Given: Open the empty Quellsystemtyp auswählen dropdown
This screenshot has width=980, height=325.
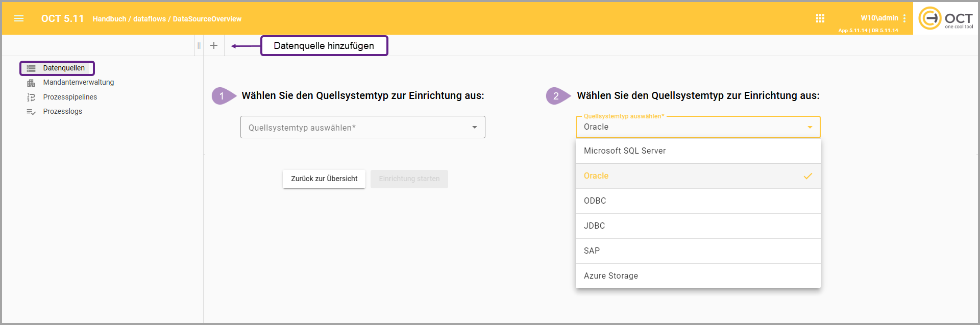Looking at the screenshot, I should tap(362, 127).
